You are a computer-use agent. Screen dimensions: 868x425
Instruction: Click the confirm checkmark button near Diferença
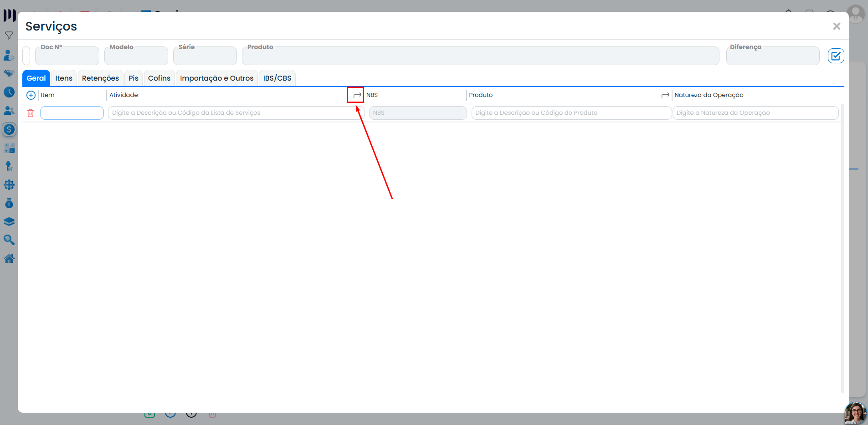836,56
